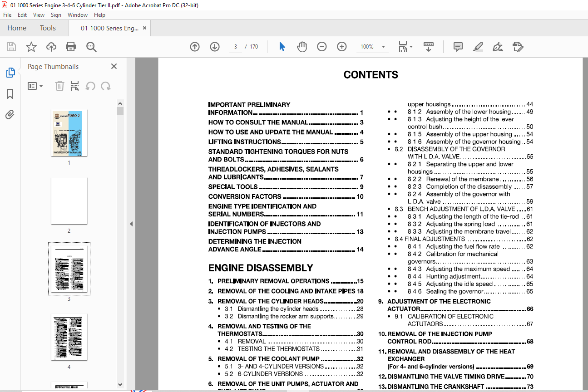This screenshot has width=588, height=392.
Task: Collapse the navigation pane arrow
Action: [131, 224]
